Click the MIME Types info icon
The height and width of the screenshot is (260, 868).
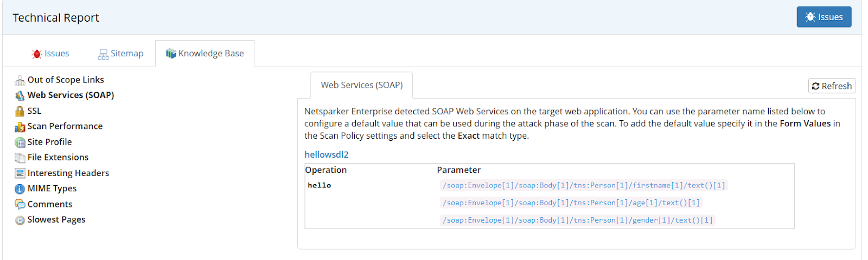point(20,189)
